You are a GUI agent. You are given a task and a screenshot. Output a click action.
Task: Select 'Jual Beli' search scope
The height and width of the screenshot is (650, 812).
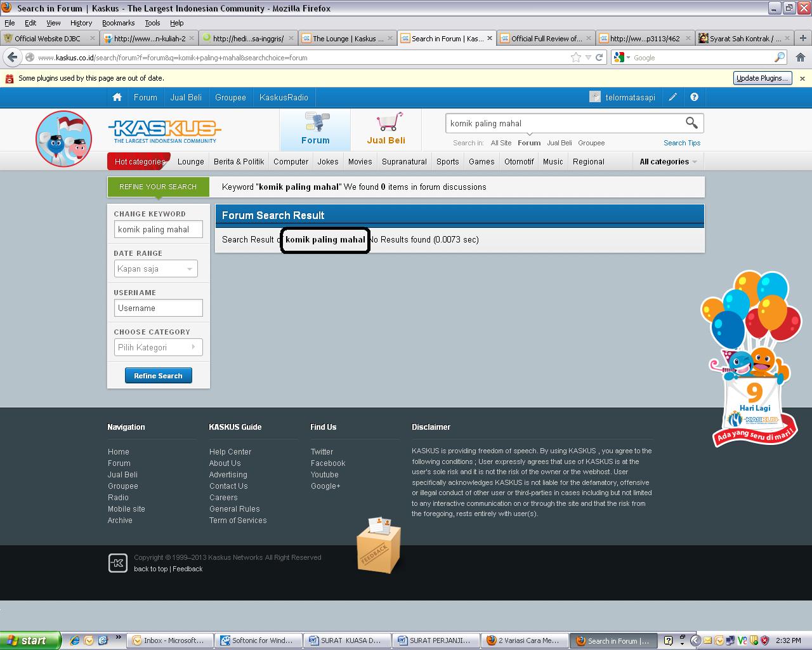560,143
